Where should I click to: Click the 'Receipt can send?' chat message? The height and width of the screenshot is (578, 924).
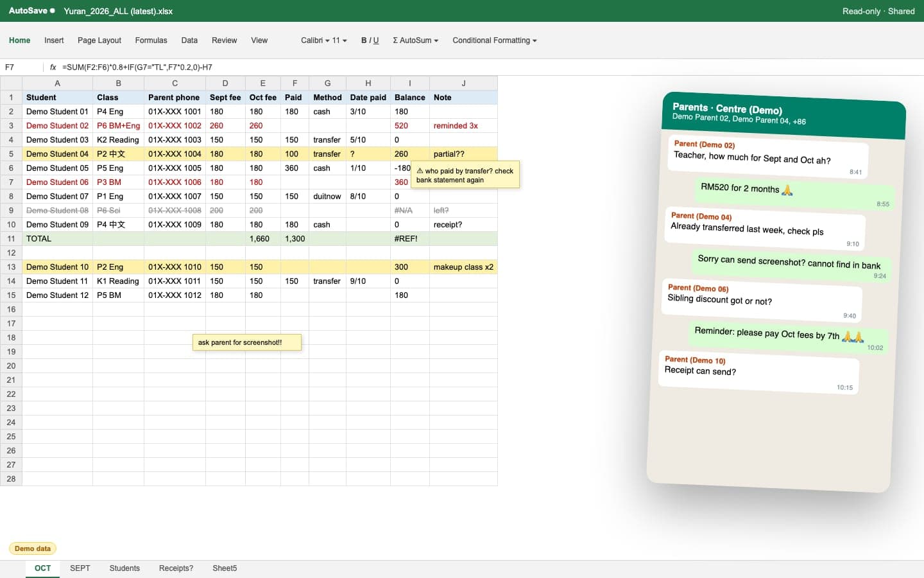tap(758, 372)
